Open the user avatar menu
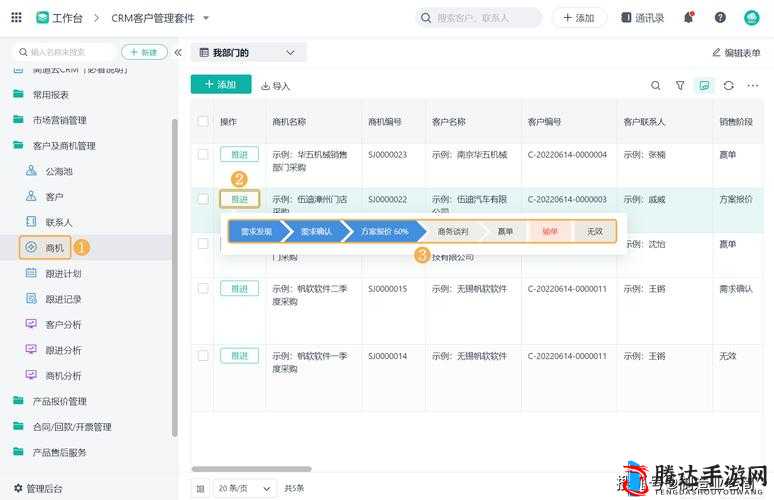Image resolution: width=774 pixels, height=500 pixels. click(x=751, y=18)
